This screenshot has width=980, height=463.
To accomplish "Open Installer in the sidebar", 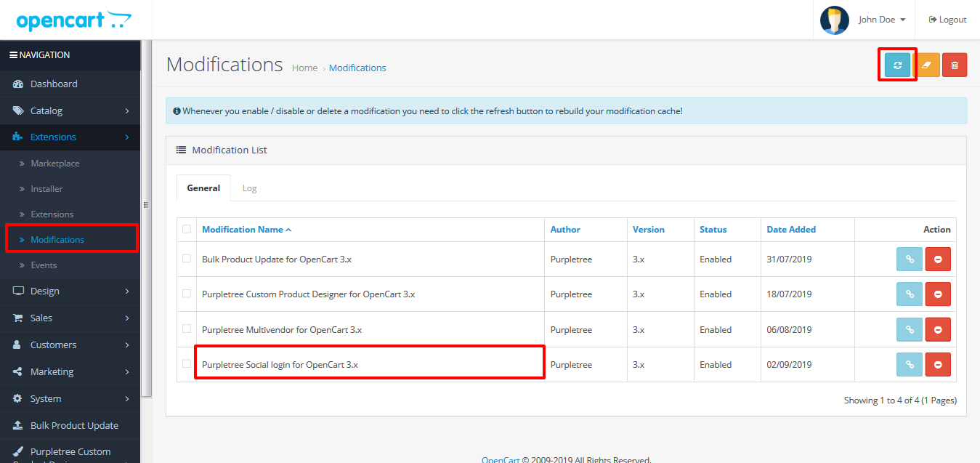I will pyautogui.click(x=46, y=189).
